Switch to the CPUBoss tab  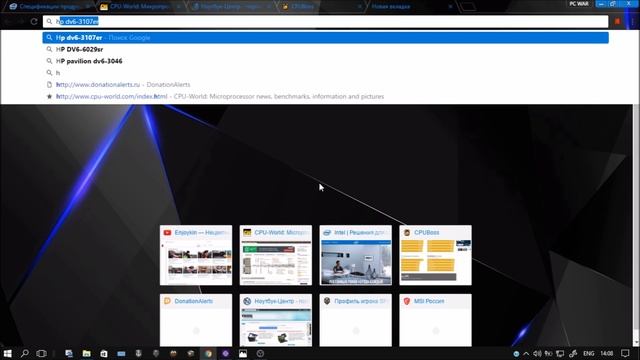coord(321,7)
